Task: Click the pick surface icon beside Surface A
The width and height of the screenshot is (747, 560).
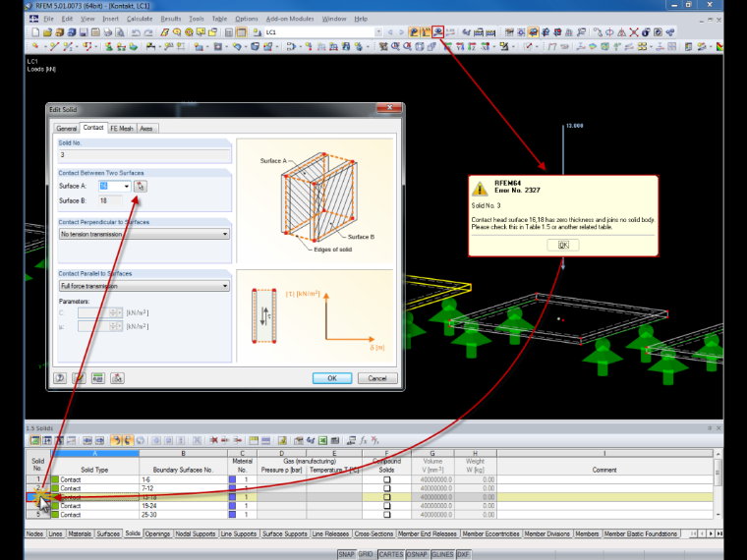Action: (140, 186)
